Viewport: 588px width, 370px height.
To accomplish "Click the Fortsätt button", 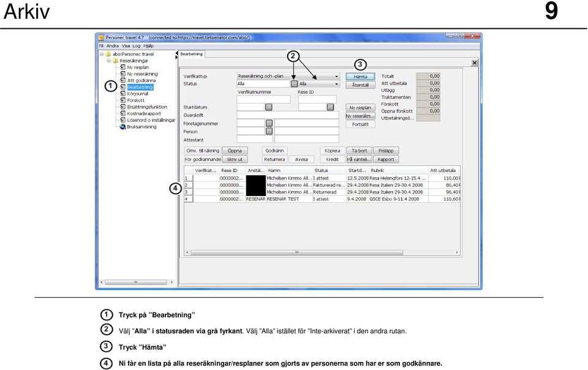I will (360, 124).
